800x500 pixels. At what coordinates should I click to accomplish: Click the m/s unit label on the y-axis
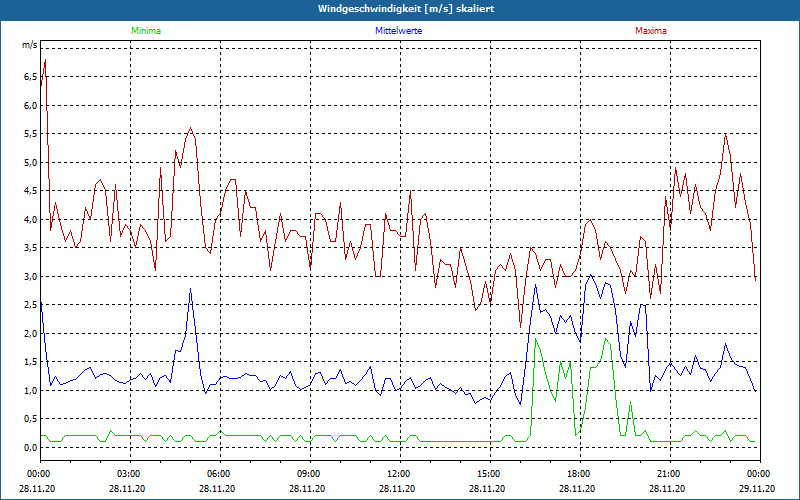coord(30,45)
